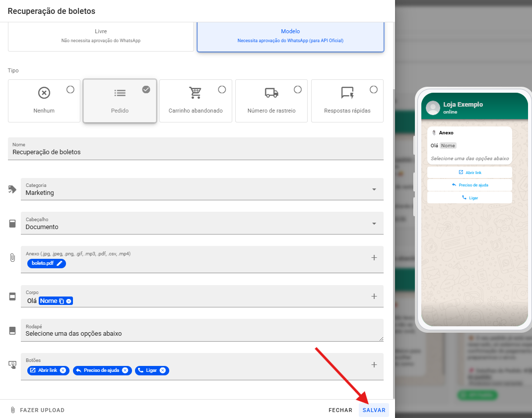Delete the Preciso de ajuda button chip

coord(125,370)
